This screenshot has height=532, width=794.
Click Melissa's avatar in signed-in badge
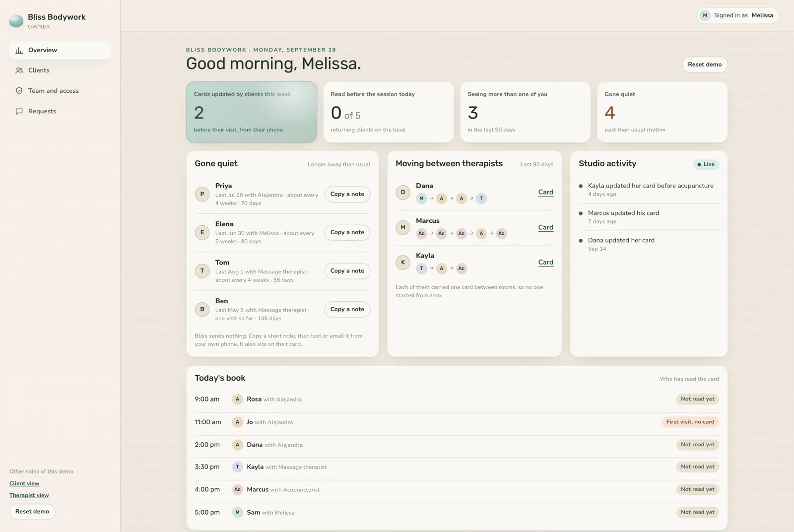pos(705,15)
